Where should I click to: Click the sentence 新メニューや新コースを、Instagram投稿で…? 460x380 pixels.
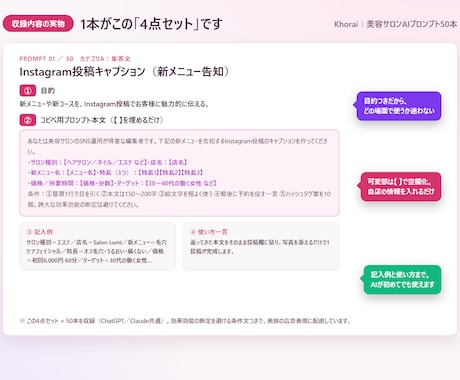tap(114, 104)
